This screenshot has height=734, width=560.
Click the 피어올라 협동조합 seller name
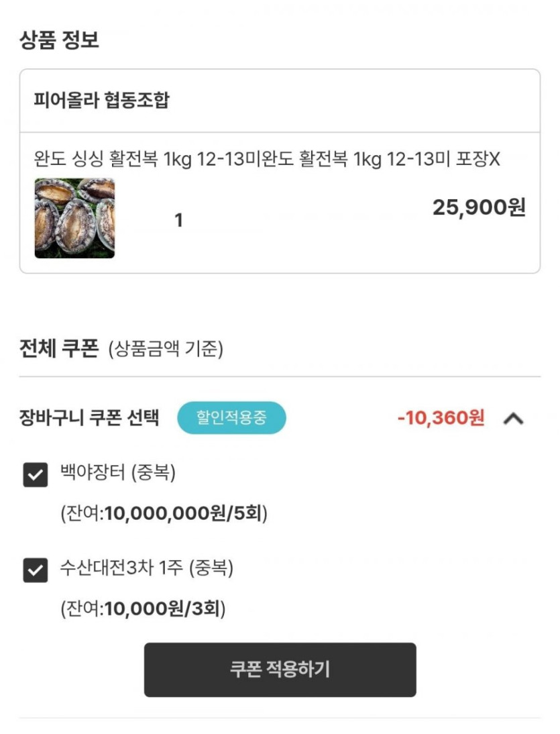[102, 101]
